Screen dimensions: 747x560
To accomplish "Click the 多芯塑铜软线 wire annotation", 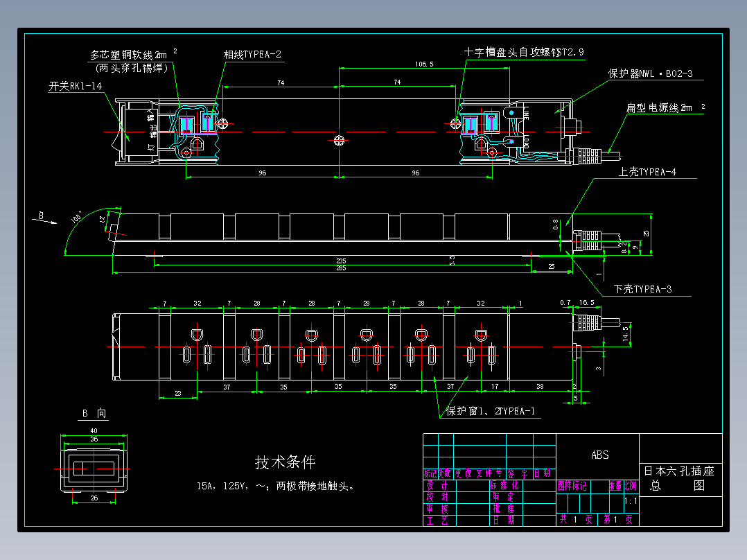I will 129,55.
